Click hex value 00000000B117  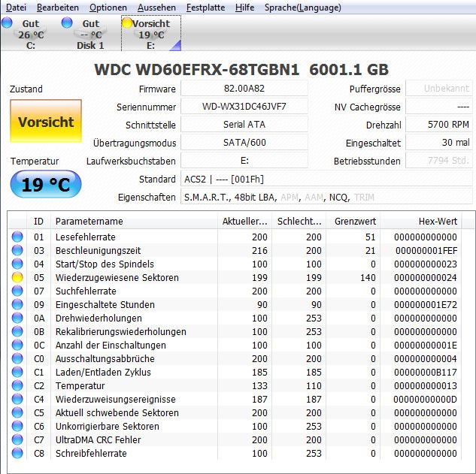pyautogui.click(x=426, y=372)
